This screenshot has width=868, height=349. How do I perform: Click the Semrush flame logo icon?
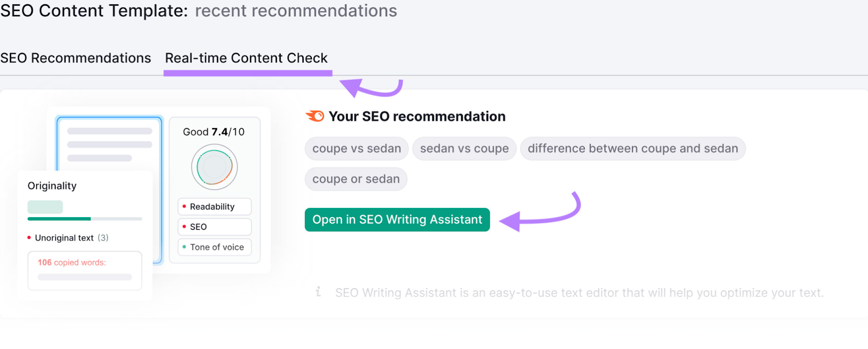click(x=315, y=116)
